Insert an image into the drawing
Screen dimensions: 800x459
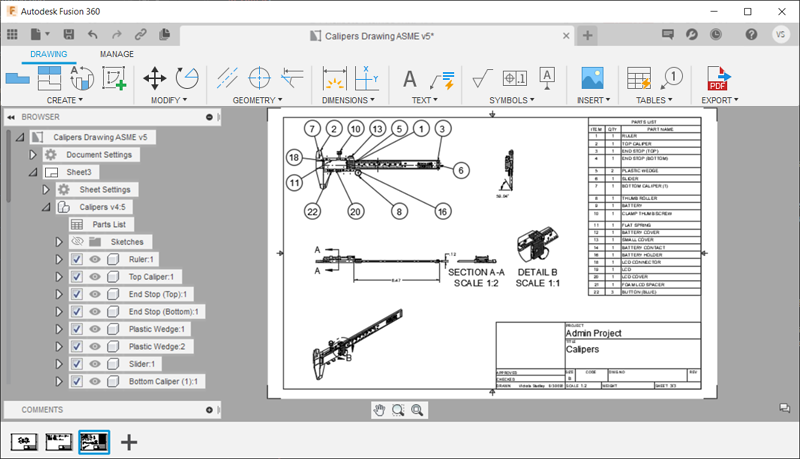[x=592, y=78]
